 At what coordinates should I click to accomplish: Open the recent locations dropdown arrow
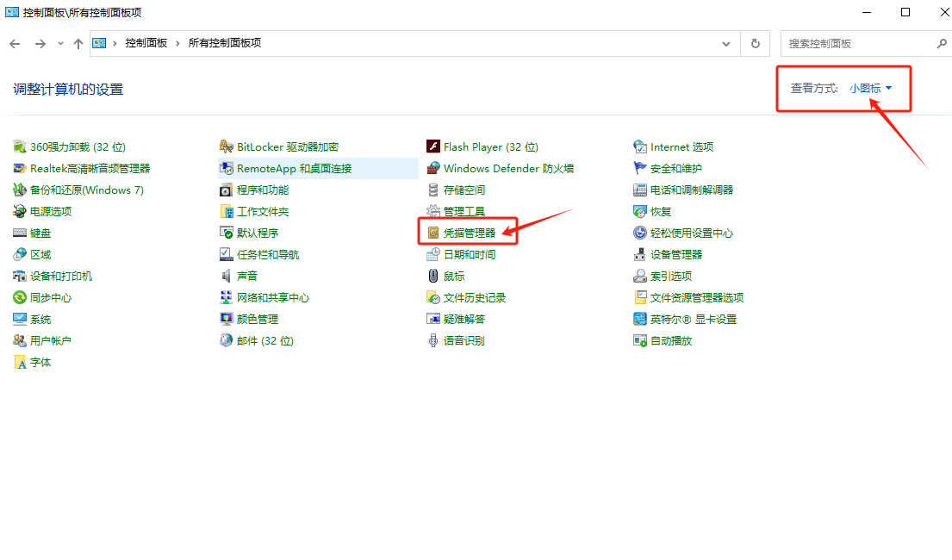coord(60,44)
